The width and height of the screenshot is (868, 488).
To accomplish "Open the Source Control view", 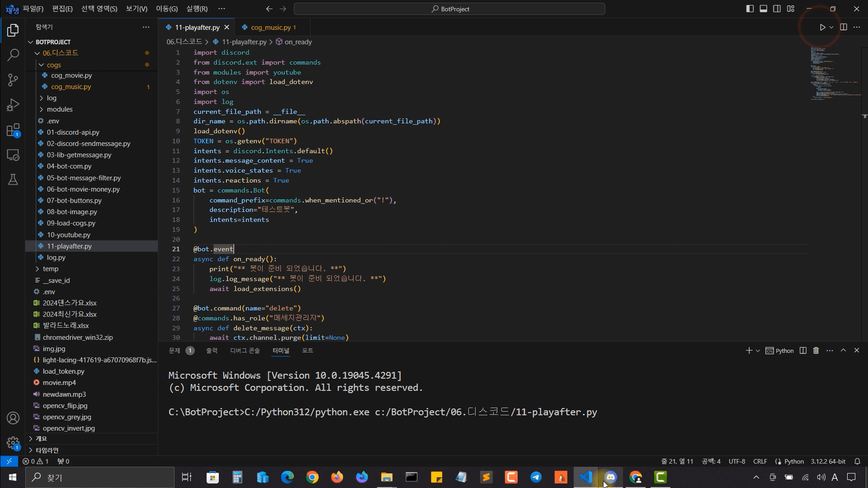I will (x=13, y=80).
